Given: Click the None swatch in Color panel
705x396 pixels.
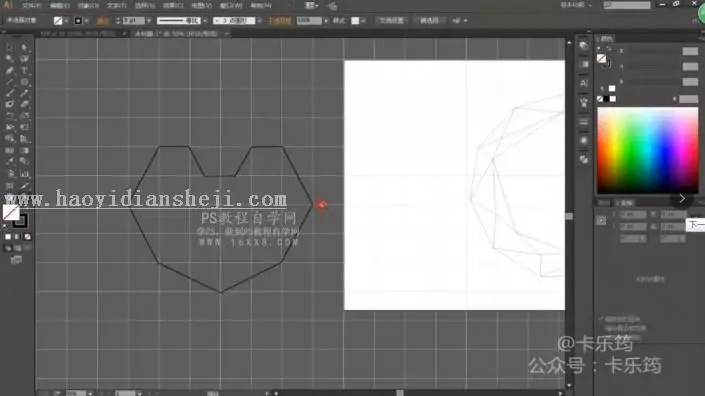Looking at the screenshot, I should [600, 99].
